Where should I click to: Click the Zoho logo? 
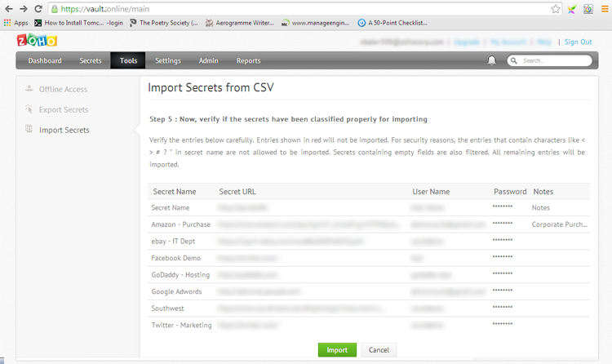(x=37, y=40)
